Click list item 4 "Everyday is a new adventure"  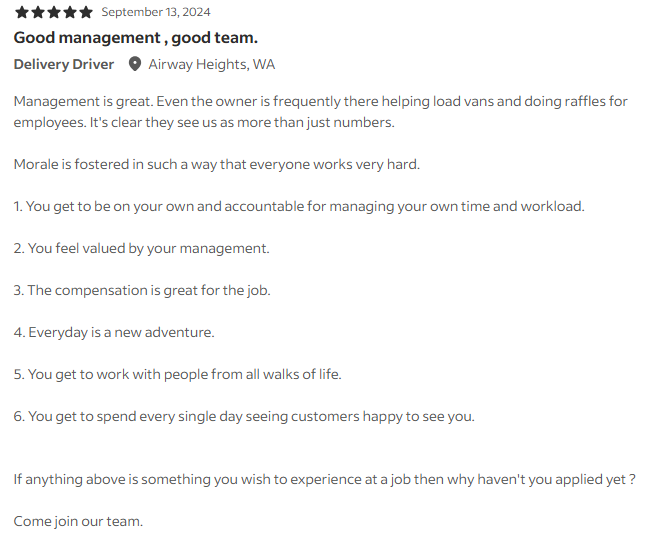(114, 332)
